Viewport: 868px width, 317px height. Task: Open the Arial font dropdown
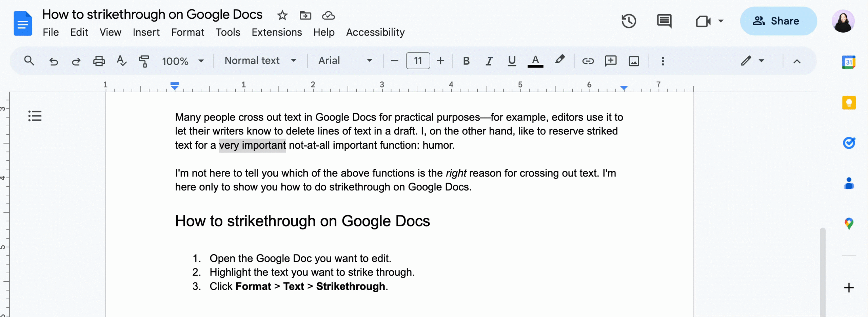[345, 61]
